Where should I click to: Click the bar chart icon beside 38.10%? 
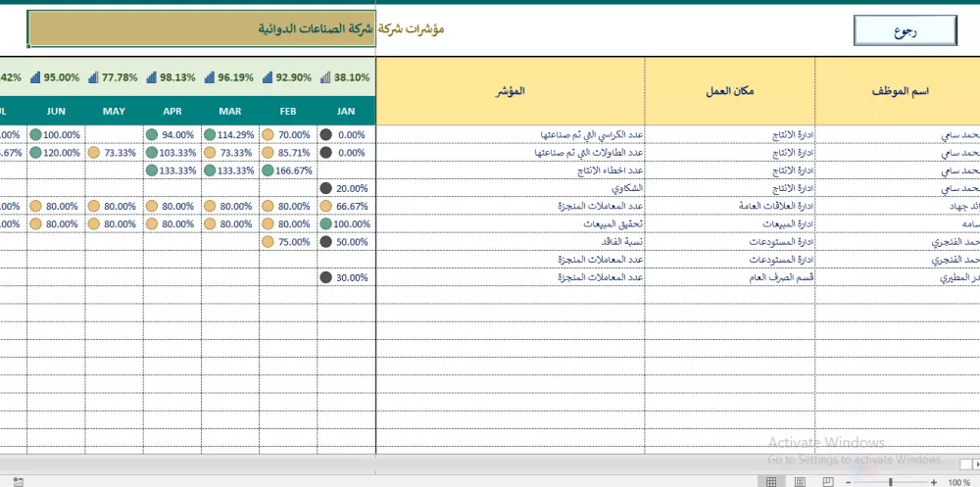[325, 77]
